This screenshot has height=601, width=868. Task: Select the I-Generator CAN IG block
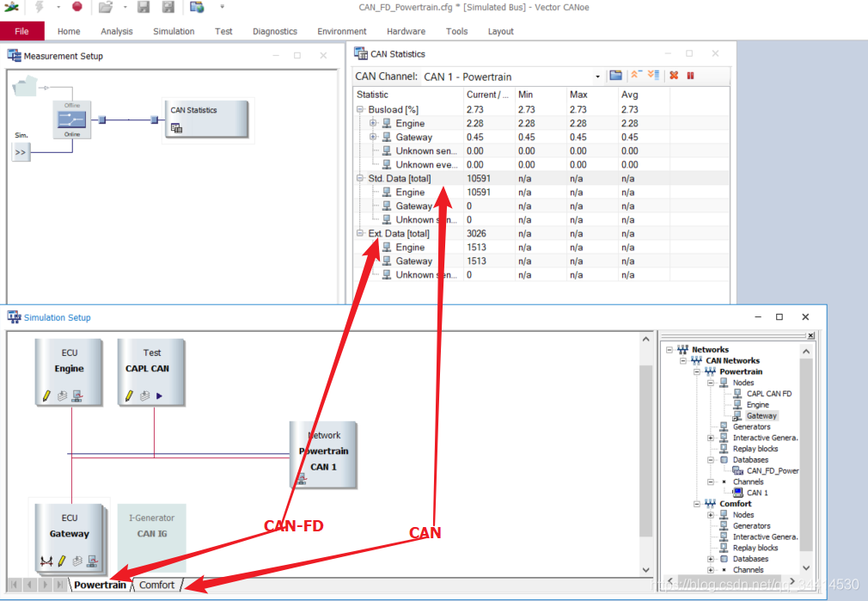[151, 537]
